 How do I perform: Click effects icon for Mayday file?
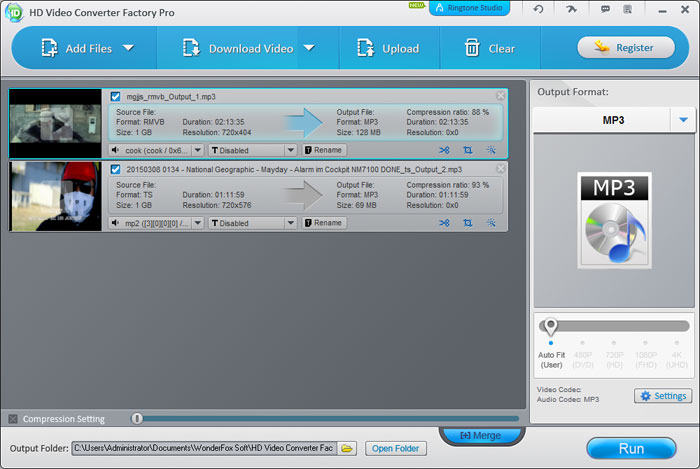[x=491, y=223]
